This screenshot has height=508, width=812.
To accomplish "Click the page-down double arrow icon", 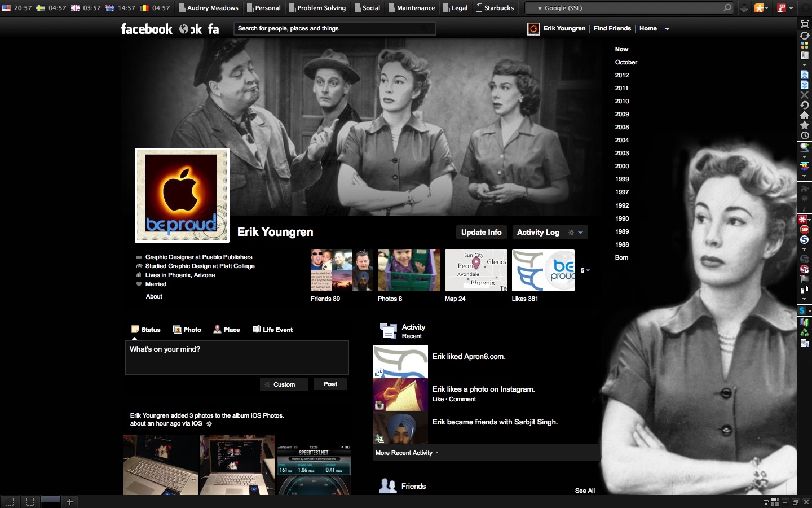I will pyautogui.click(x=805, y=85).
